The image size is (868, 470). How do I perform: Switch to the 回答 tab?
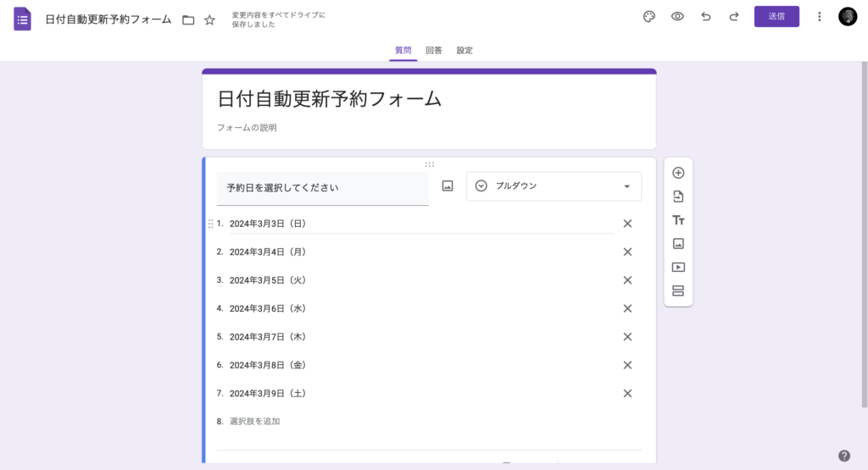433,51
